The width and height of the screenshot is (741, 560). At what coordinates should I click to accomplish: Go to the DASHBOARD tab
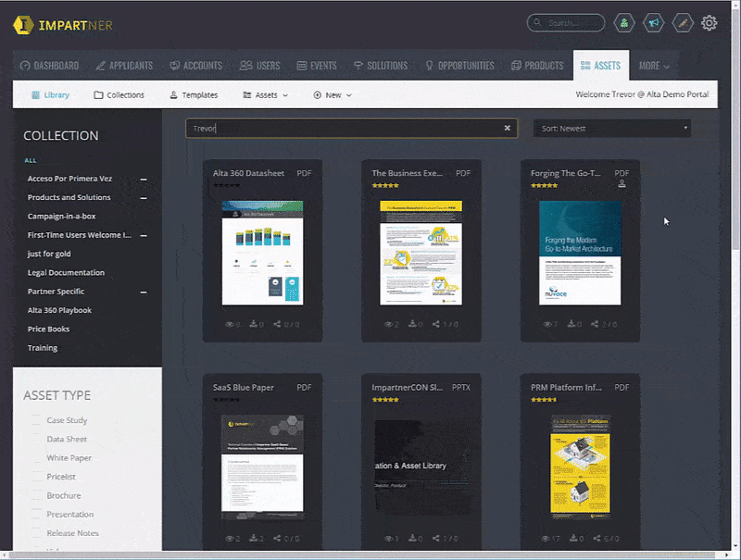point(50,66)
